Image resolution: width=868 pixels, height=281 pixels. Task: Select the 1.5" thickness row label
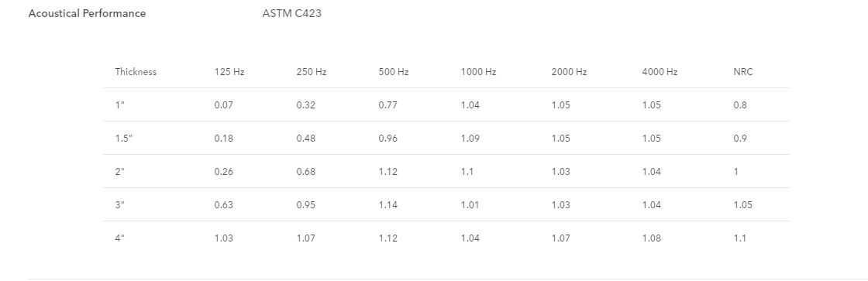pyautogui.click(x=123, y=139)
